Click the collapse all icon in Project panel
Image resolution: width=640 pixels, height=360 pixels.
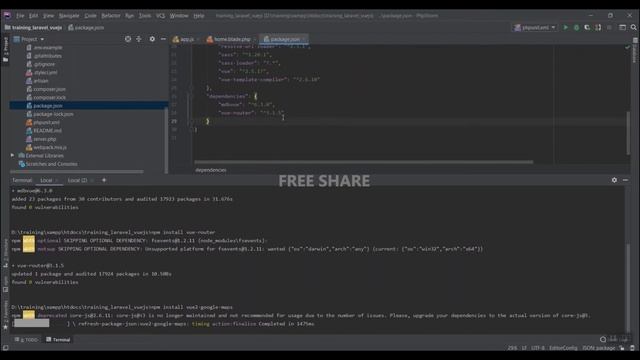point(139,39)
